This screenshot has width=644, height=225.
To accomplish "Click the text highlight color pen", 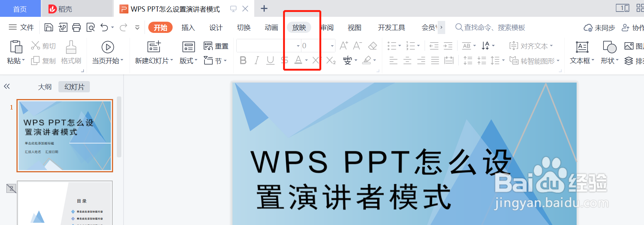I will pos(367,60).
